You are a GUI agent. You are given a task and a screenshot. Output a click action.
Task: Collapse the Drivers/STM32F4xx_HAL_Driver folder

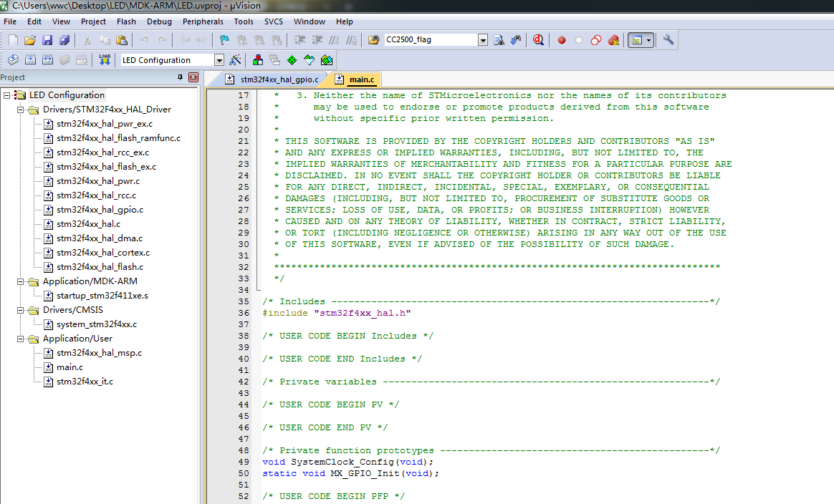[20, 110]
